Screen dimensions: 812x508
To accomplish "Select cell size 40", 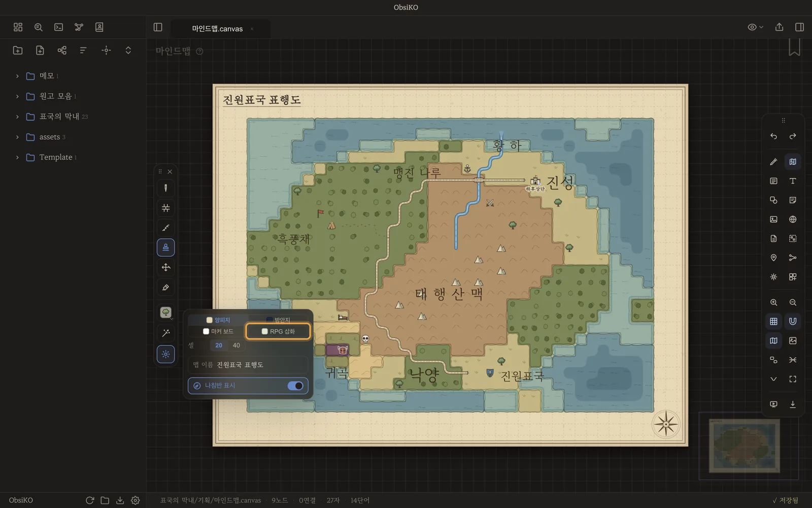I will click(x=236, y=345).
